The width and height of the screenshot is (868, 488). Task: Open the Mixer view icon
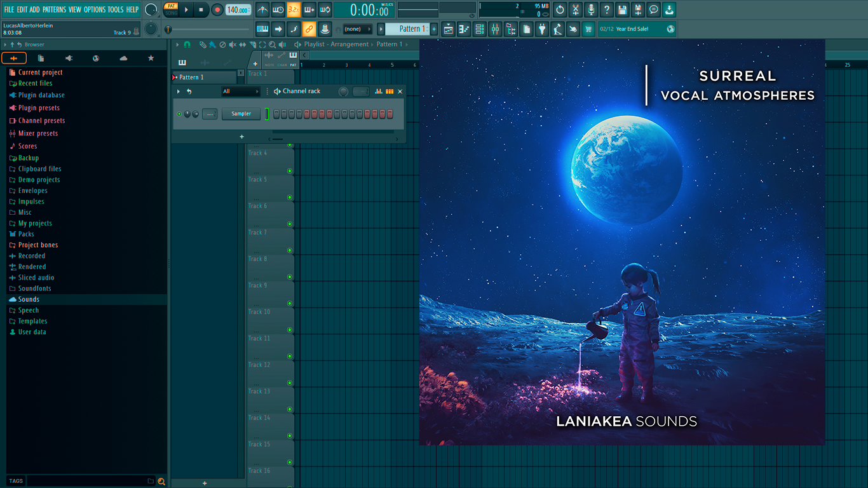pyautogui.click(x=495, y=29)
